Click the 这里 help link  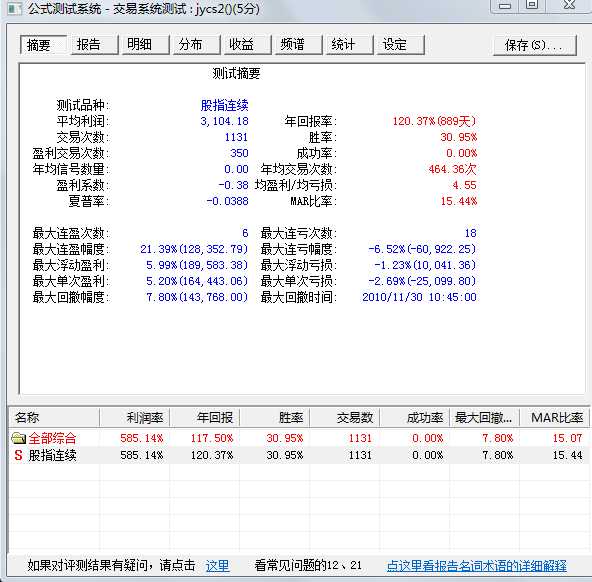(x=217, y=565)
